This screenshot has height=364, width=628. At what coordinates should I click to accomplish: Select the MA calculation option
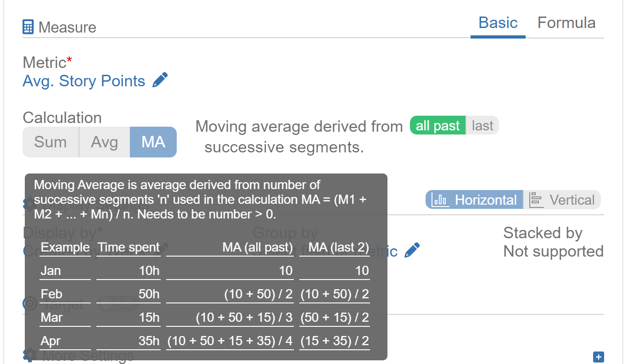[153, 142]
